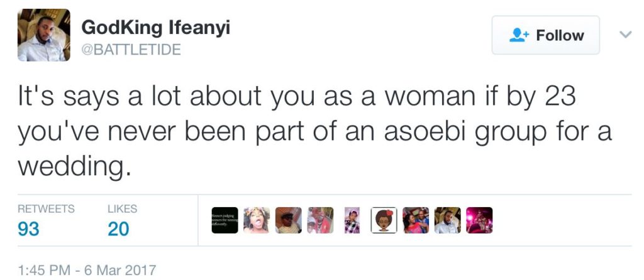Click the retweet count number 93
This screenshot has height=280, width=644.
[28, 230]
